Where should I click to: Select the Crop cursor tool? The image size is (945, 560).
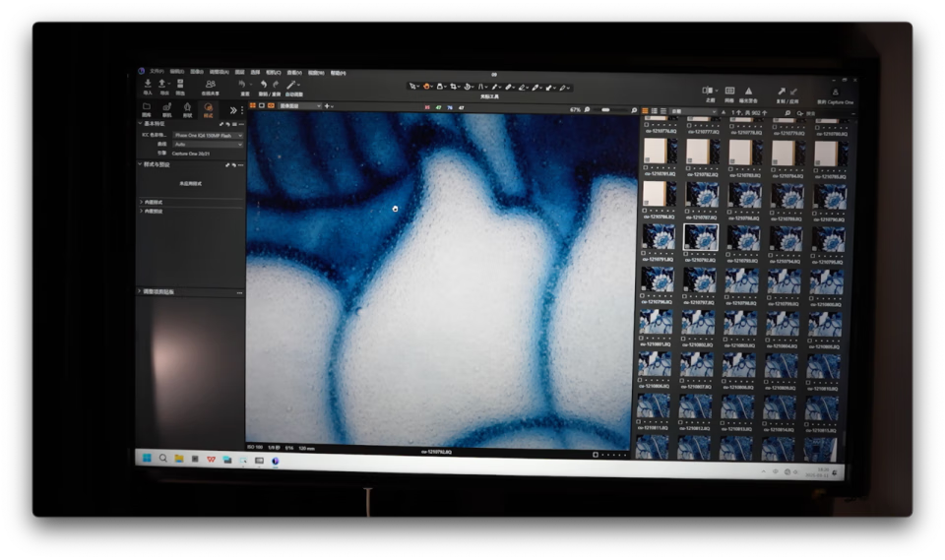pyautogui.click(x=454, y=87)
